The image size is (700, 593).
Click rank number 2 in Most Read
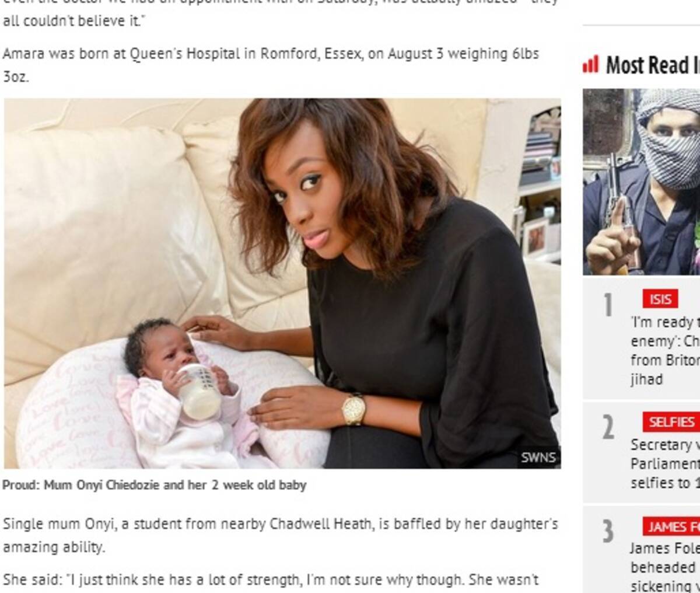pyautogui.click(x=608, y=428)
